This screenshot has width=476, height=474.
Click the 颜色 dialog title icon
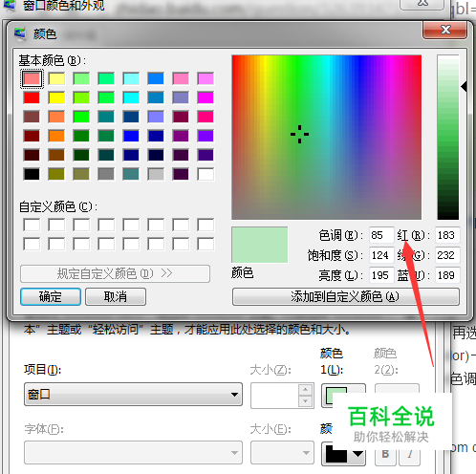(x=20, y=34)
